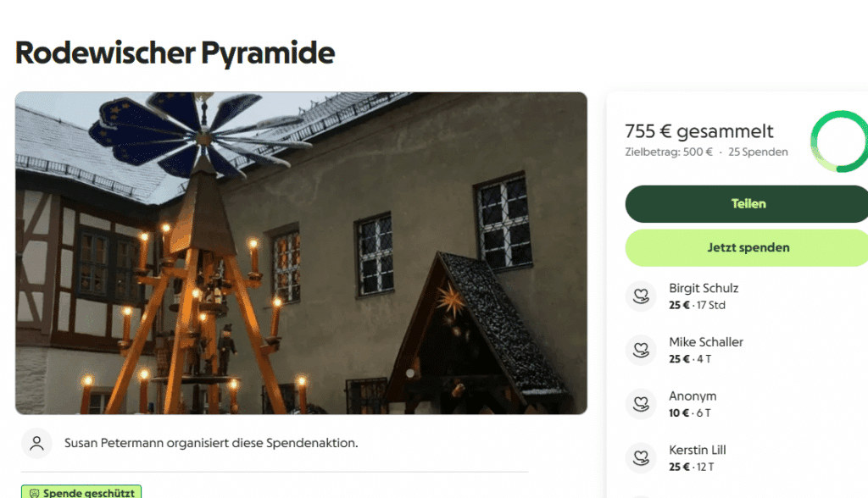Click the heart-hand icon beside Anonym donation
Screen dimensions: 868x498
pyautogui.click(x=641, y=404)
